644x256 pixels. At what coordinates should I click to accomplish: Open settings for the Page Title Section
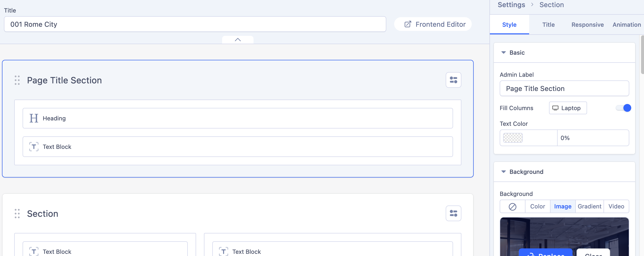click(453, 80)
